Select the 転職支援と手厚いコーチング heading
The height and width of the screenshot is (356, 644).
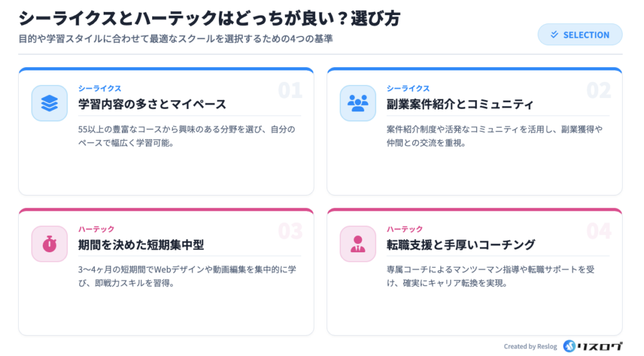click(461, 245)
